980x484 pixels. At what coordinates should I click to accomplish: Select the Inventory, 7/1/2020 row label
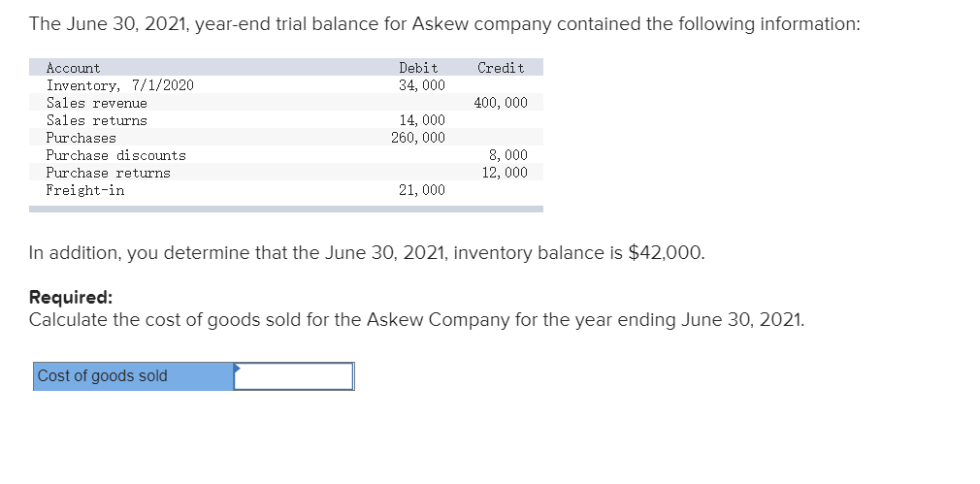tap(120, 85)
